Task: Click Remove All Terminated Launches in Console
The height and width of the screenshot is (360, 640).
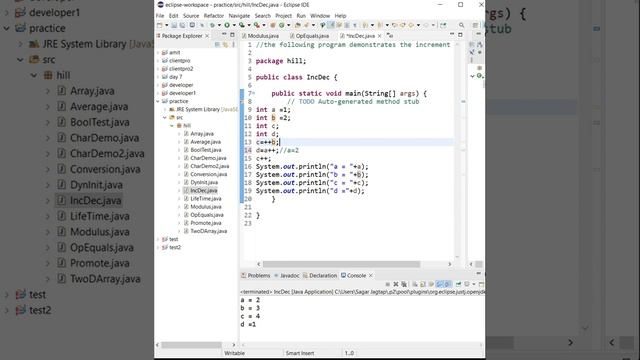Action: click(x=404, y=284)
